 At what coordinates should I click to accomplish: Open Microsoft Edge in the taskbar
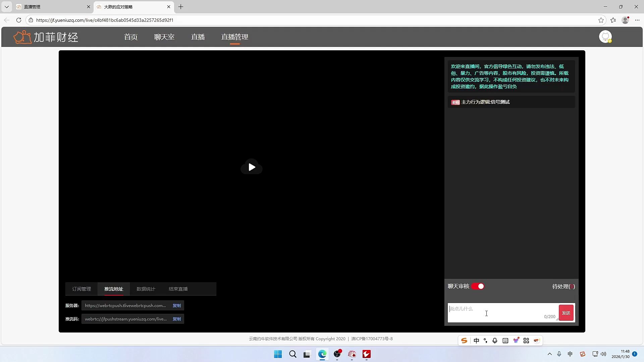tap(322, 354)
